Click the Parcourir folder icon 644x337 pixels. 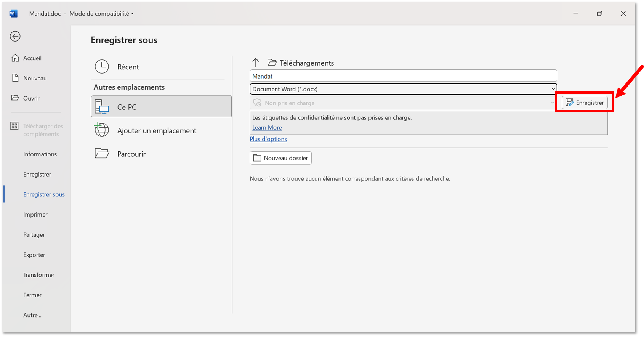pyautogui.click(x=102, y=154)
